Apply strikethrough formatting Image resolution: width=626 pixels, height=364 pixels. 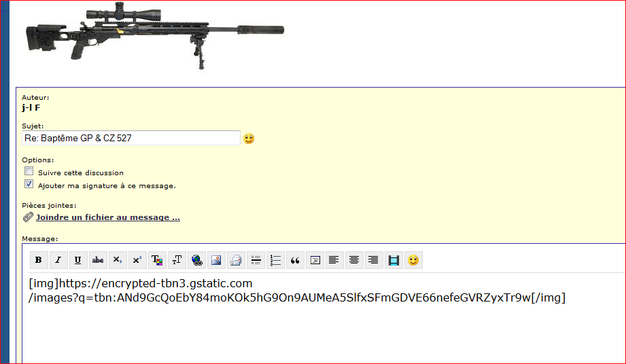click(98, 260)
